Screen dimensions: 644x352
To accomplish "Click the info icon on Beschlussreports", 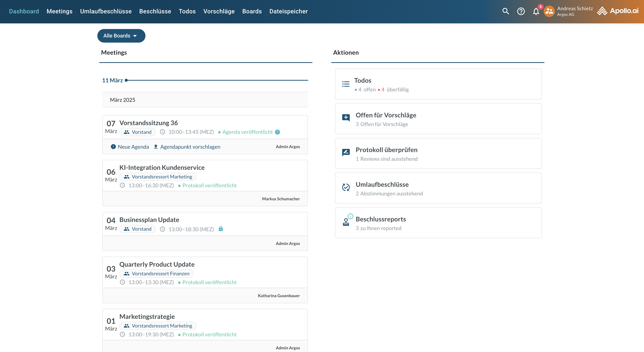I will pos(350,216).
